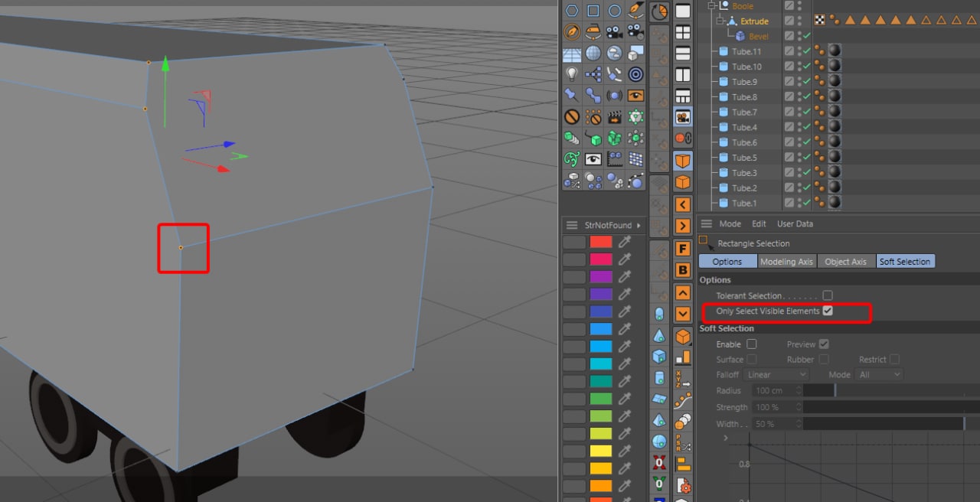
Task: Click the orange B icon button
Action: (683, 270)
